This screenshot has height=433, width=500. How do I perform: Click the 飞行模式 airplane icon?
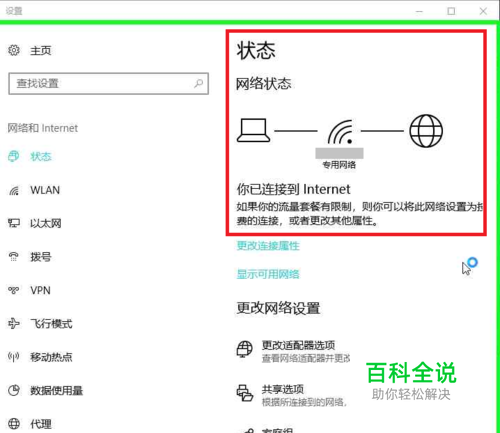(14, 323)
